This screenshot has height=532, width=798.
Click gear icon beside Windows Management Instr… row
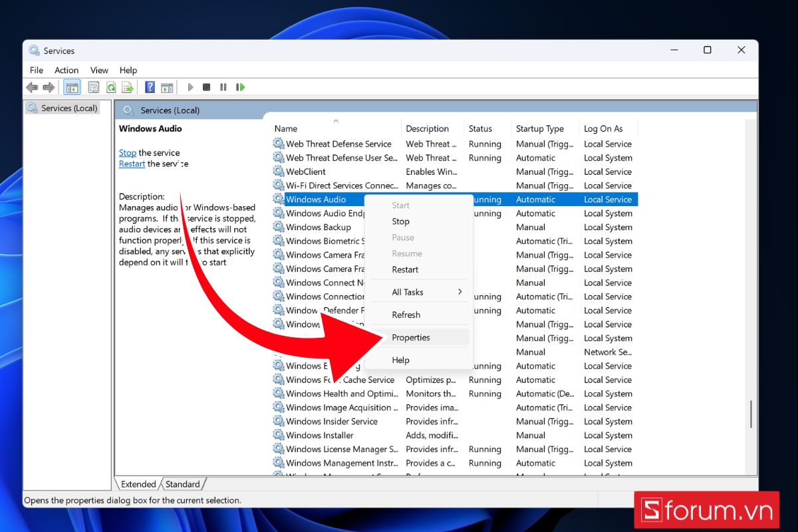(x=279, y=463)
